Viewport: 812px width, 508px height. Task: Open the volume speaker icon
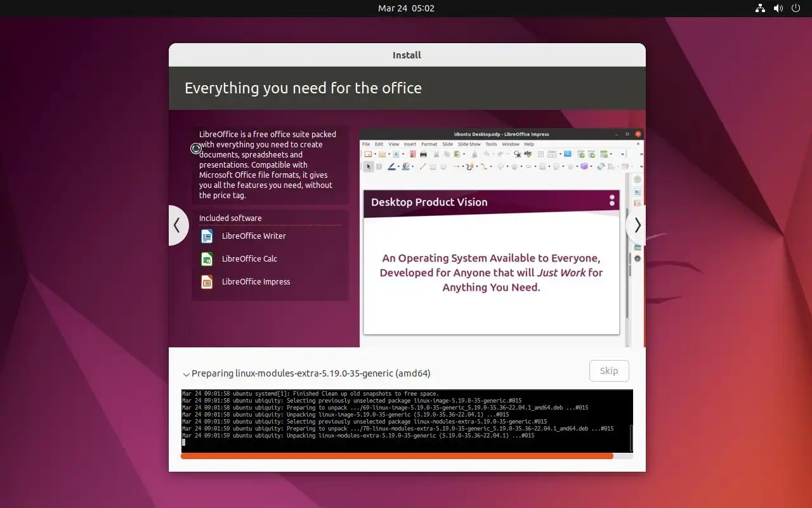778,8
